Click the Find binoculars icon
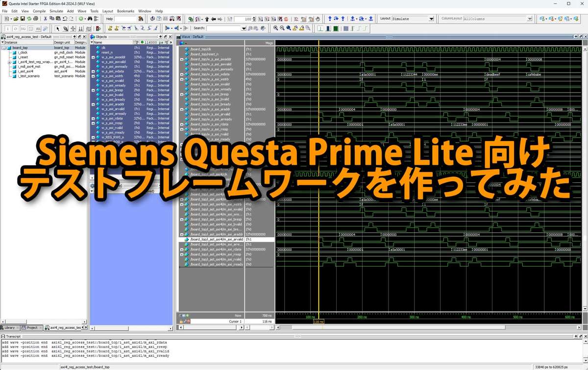588x370 pixels. [90, 19]
